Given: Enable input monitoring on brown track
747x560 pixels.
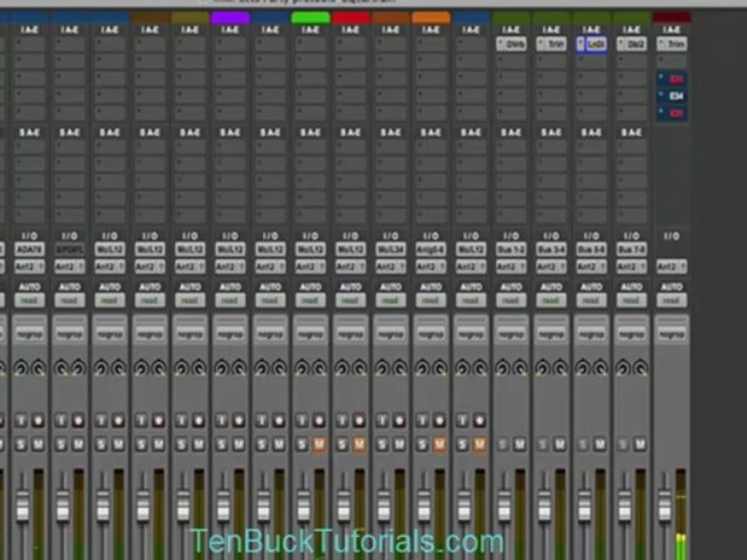Looking at the screenshot, I should pos(141,421).
